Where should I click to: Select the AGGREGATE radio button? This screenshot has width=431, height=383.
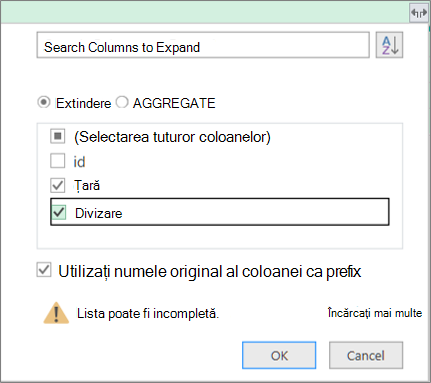122,102
